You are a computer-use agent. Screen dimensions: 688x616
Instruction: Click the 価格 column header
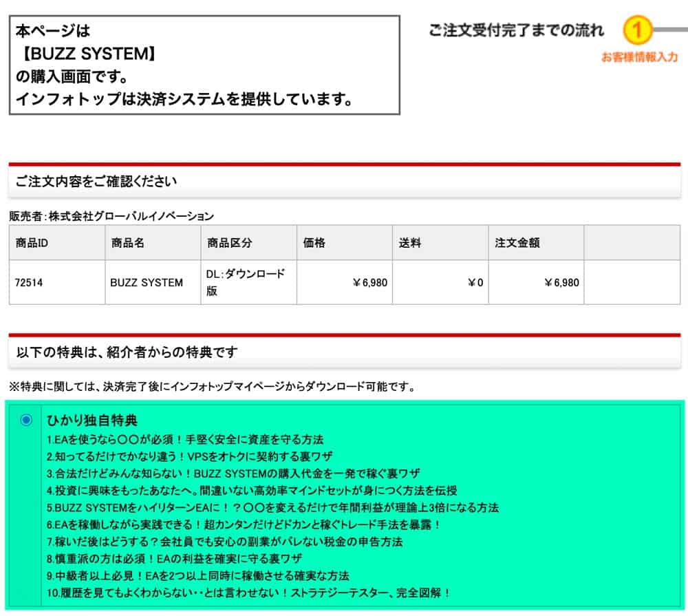pyautogui.click(x=345, y=243)
